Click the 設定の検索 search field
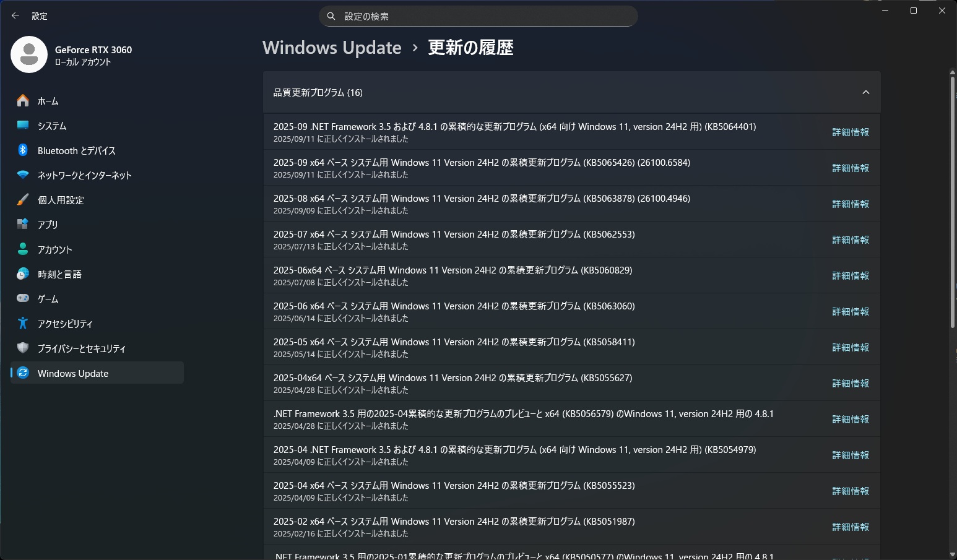The image size is (957, 560). pos(478,16)
